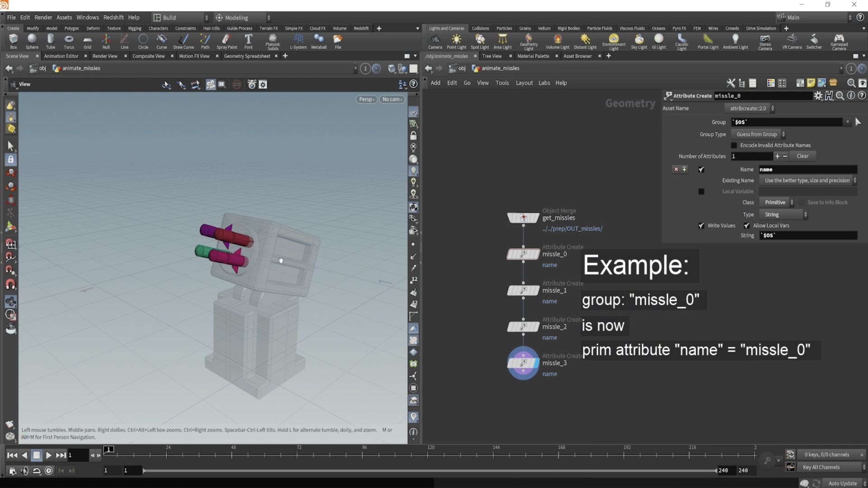868x488 pixels.
Task: Click the Group field input
Action: [787, 122]
